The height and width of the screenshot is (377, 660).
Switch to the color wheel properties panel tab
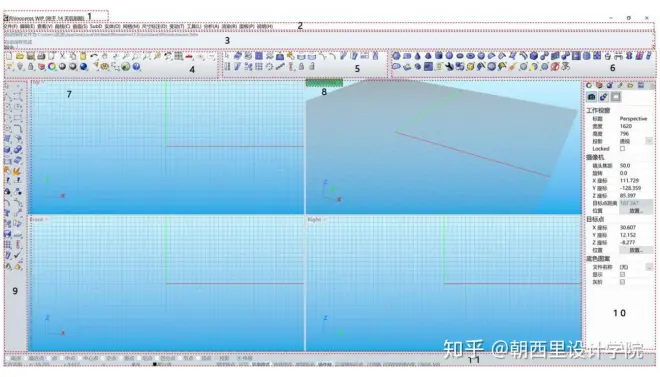click(x=589, y=85)
